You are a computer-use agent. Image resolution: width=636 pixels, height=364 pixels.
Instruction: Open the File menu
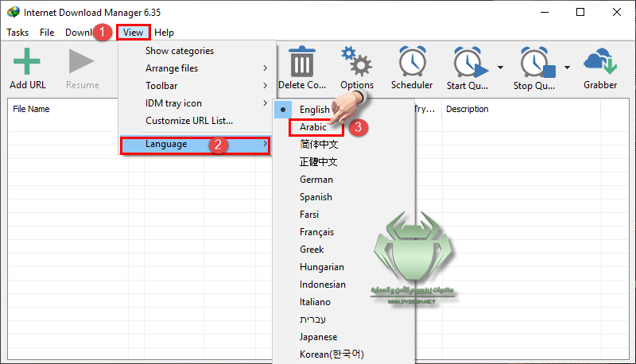pyautogui.click(x=47, y=33)
